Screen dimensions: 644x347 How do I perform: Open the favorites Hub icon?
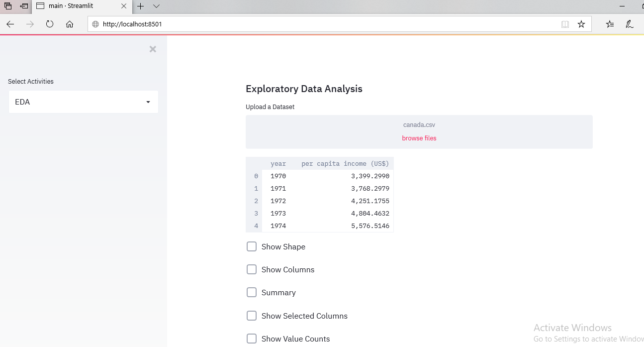tap(610, 23)
